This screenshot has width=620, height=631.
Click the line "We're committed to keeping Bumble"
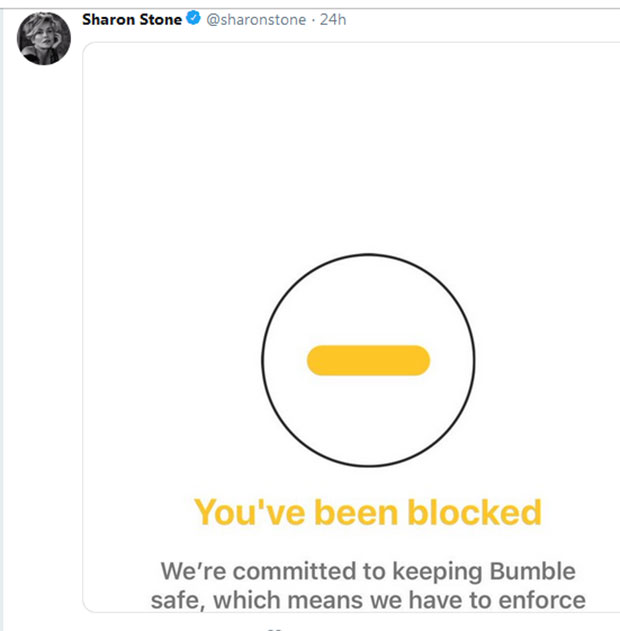click(368, 573)
